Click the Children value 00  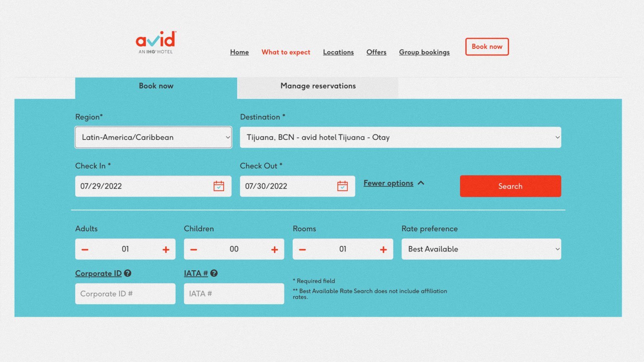(234, 249)
